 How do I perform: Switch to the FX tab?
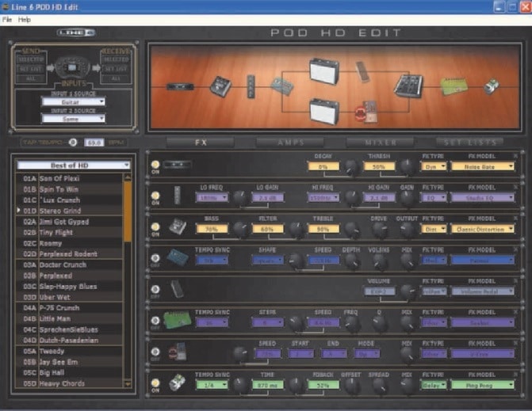(201, 143)
